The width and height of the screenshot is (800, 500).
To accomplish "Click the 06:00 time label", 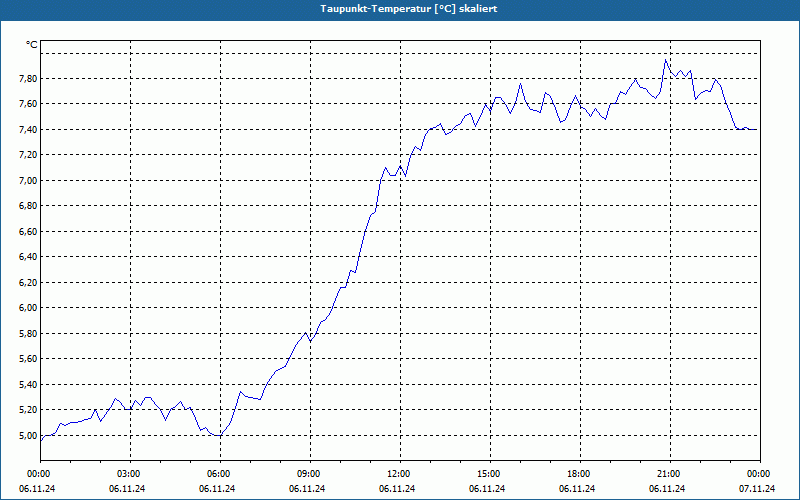I will tap(220, 474).
